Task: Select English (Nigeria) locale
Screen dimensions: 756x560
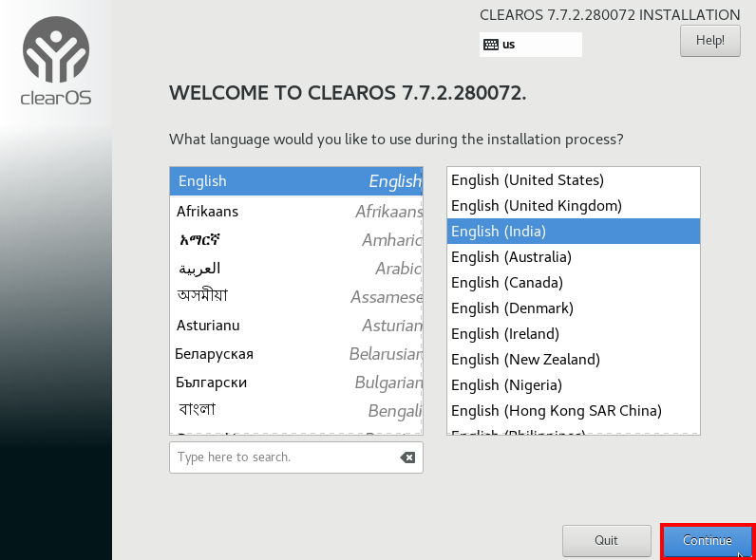Action: pos(574,385)
